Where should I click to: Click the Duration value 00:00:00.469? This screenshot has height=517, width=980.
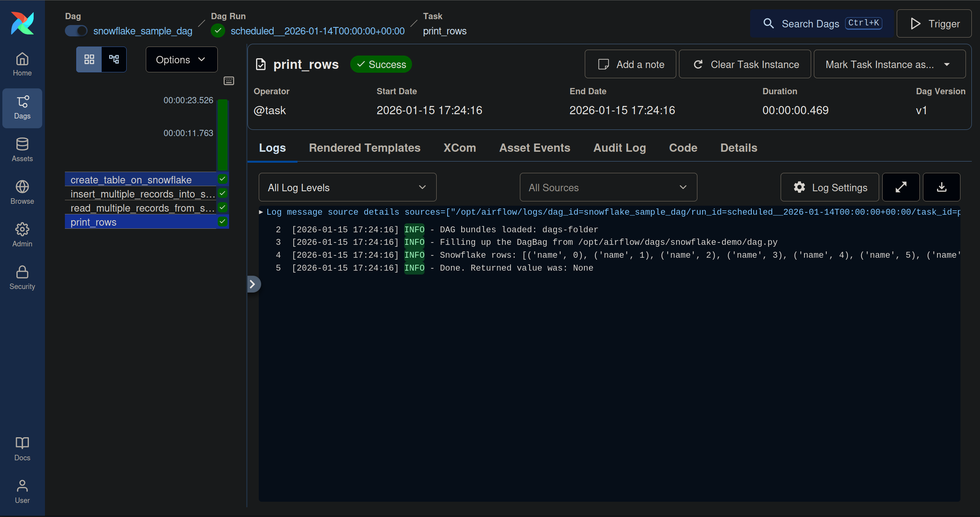[x=795, y=111]
